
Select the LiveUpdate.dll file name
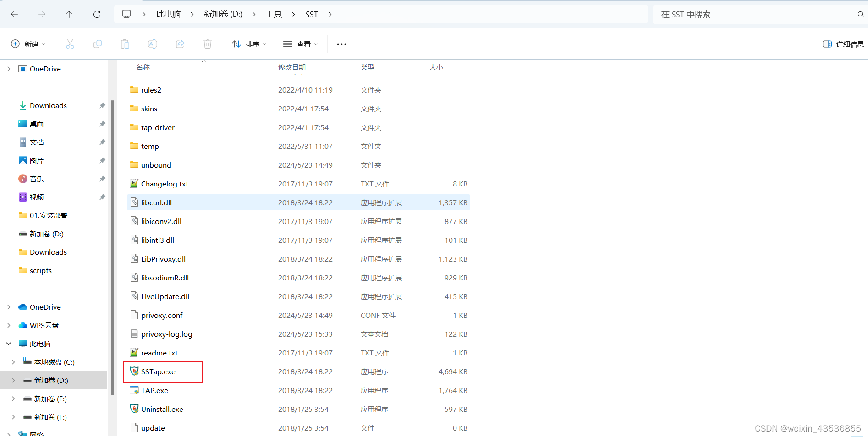point(165,296)
